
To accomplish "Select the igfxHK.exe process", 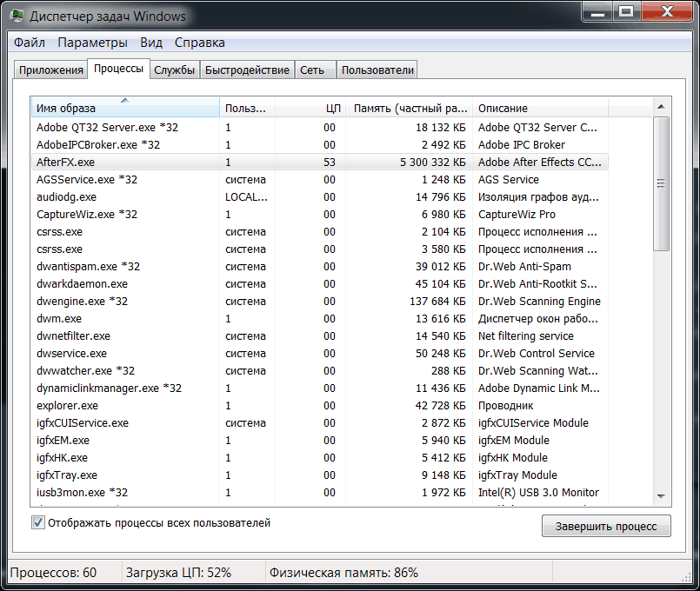I will 320,458.
